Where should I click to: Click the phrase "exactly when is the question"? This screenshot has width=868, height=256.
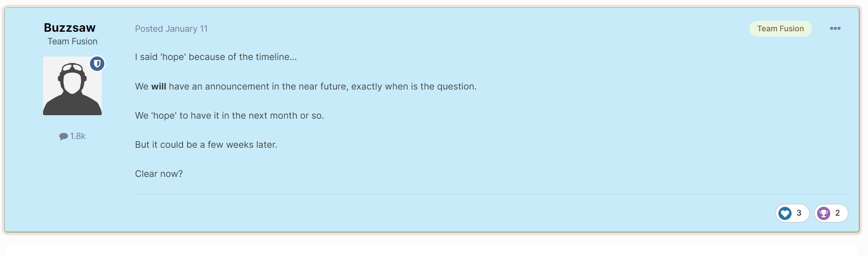tap(413, 86)
